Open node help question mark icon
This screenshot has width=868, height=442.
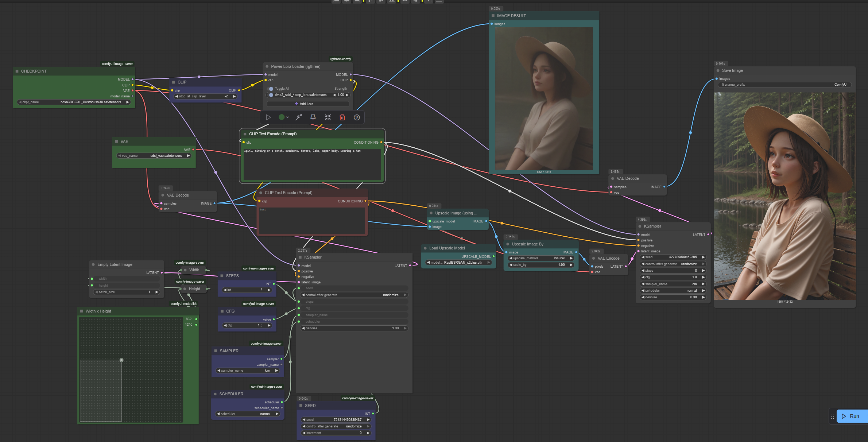[x=357, y=117]
